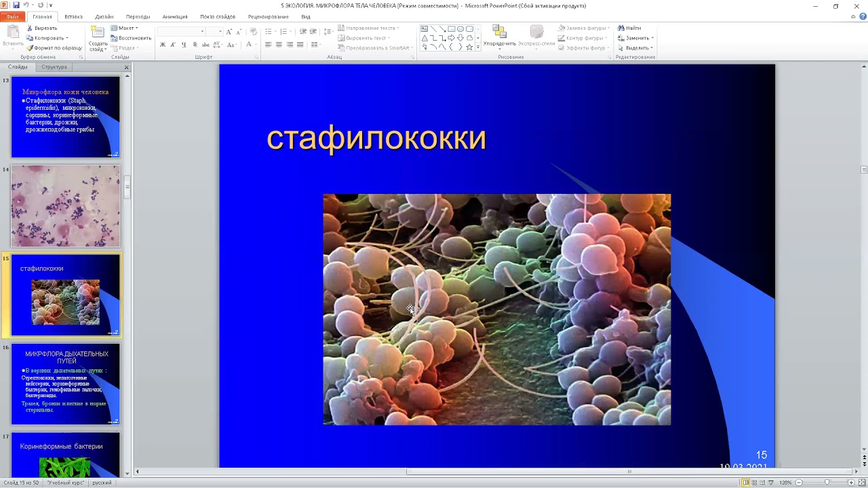Image resolution: width=868 pixels, height=488 pixels.
Task: Open the font name dropdown
Action: pos(202,32)
